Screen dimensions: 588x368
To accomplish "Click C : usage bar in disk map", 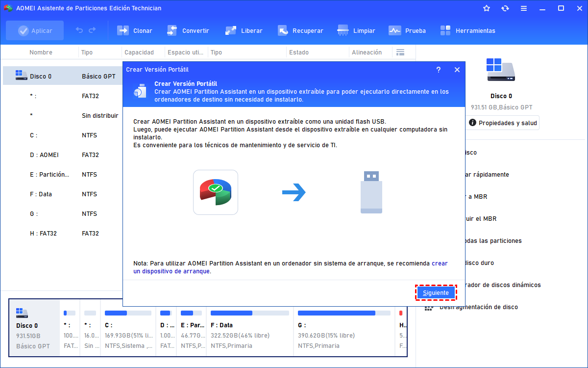I will coord(128,313).
